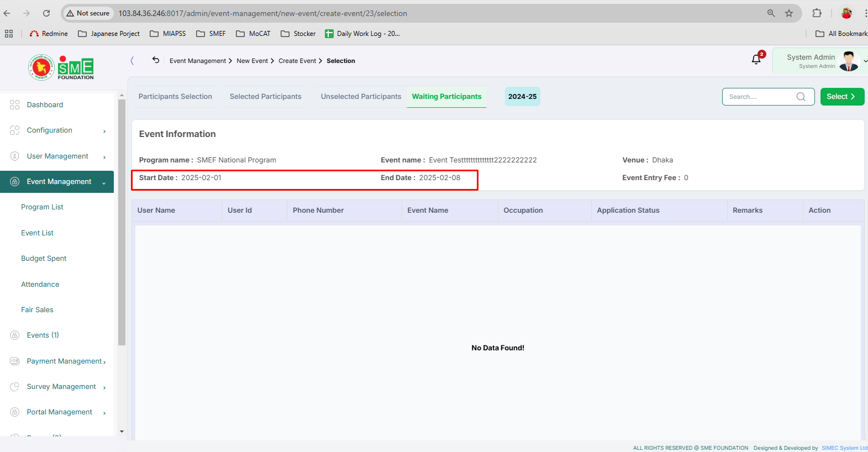Reload the page with refresh icon
The height and width of the screenshot is (452, 868).
click(x=46, y=13)
